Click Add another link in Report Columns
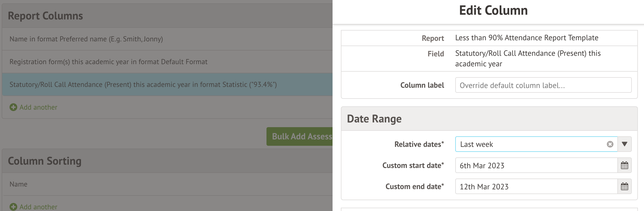This screenshot has height=211, width=644. coord(38,107)
